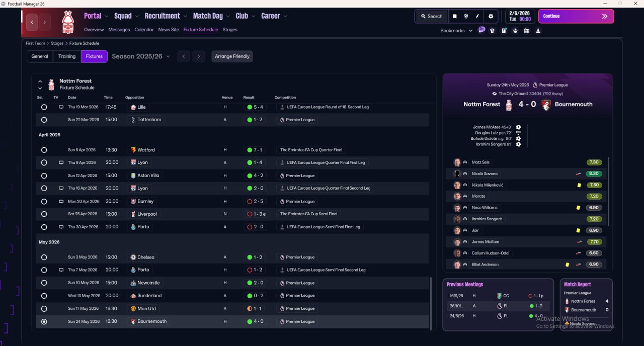Open the Calendar sub-menu item
This screenshot has width=644, height=346.
(144, 30)
